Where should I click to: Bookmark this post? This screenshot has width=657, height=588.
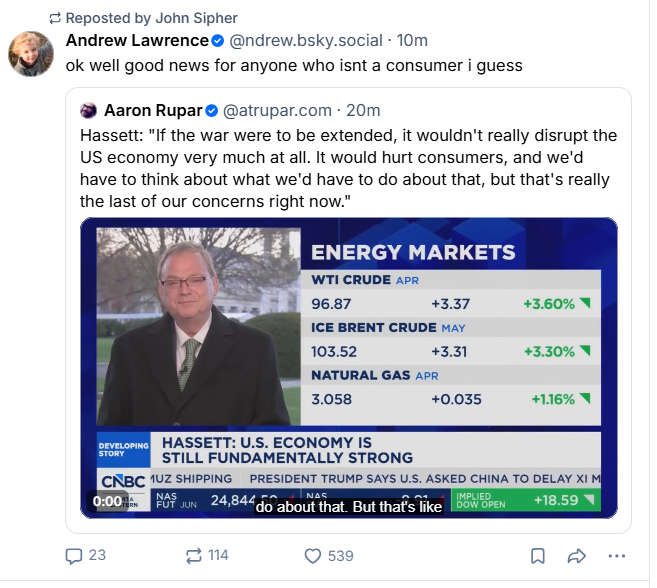[538, 556]
